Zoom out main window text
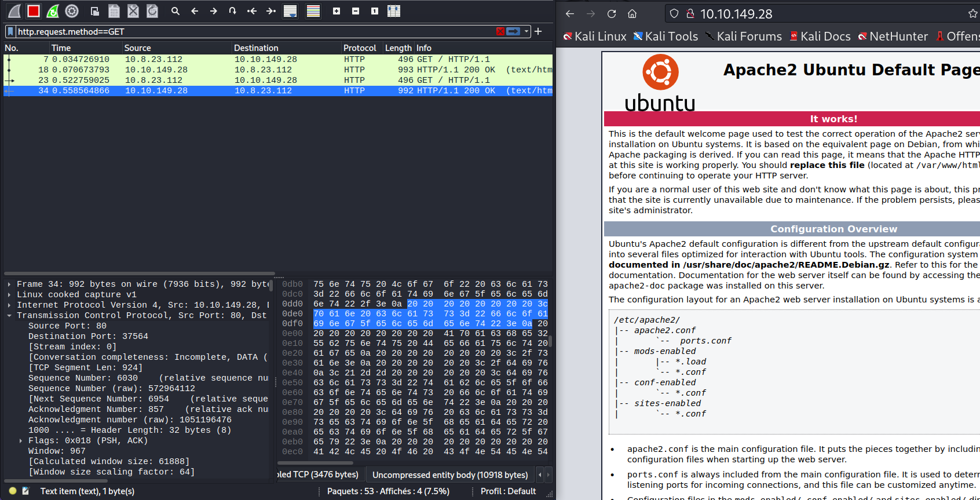This screenshot has width=980, height=500. (x=356, y=11)
